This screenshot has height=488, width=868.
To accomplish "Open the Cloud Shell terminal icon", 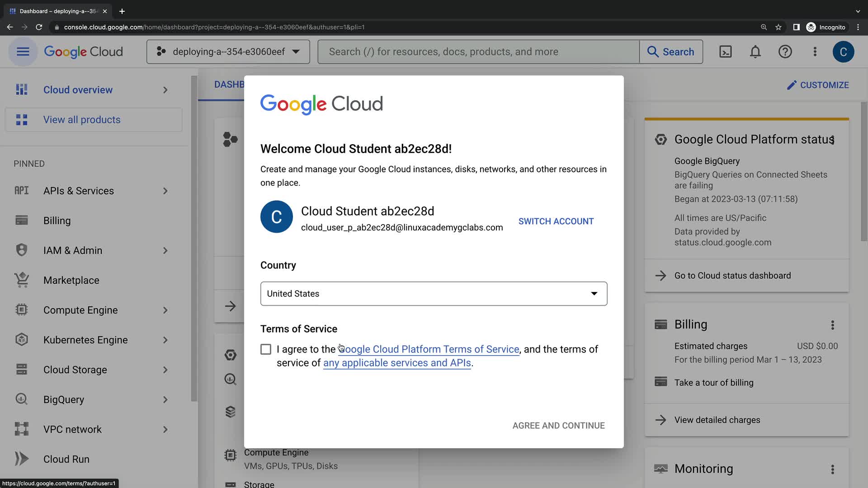I will point(725,52).
